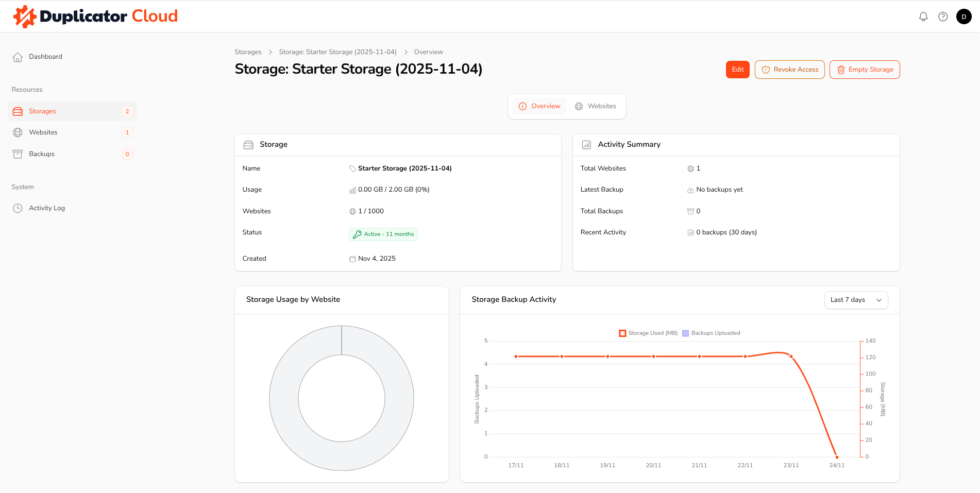The image size is (980, 493).
Task: Open the Last 7 days dropdown
Action: point(856,300)
